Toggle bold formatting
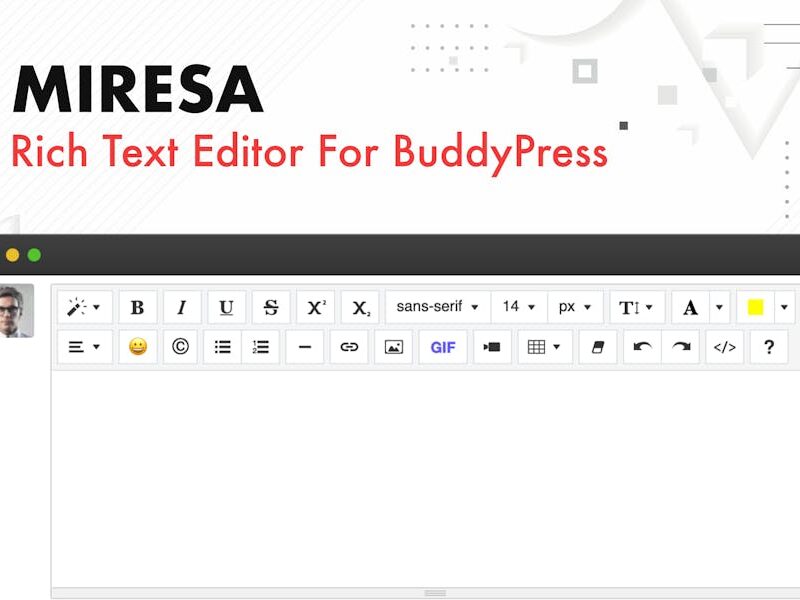 137,307
